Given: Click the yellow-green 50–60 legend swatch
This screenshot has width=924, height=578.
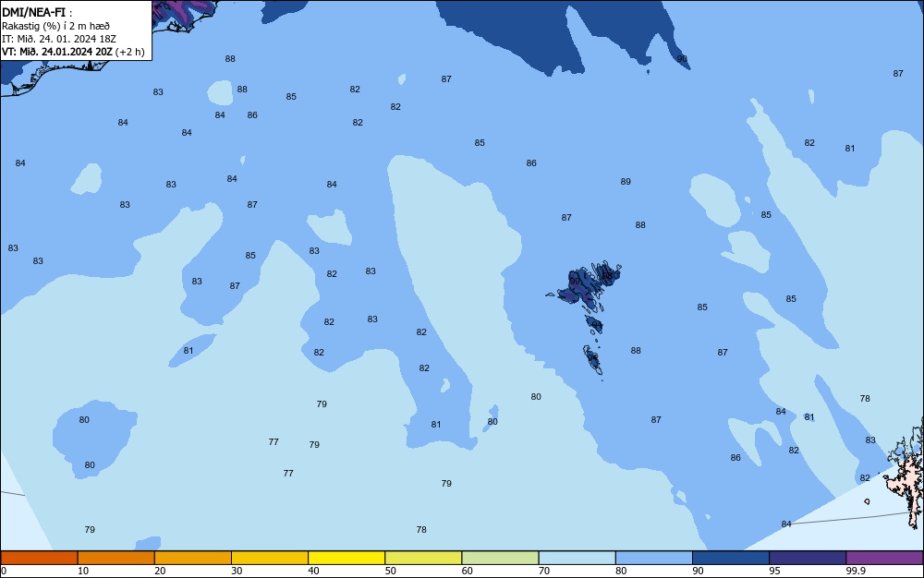Looking at the screenshot, I should [x=423, y=558].
